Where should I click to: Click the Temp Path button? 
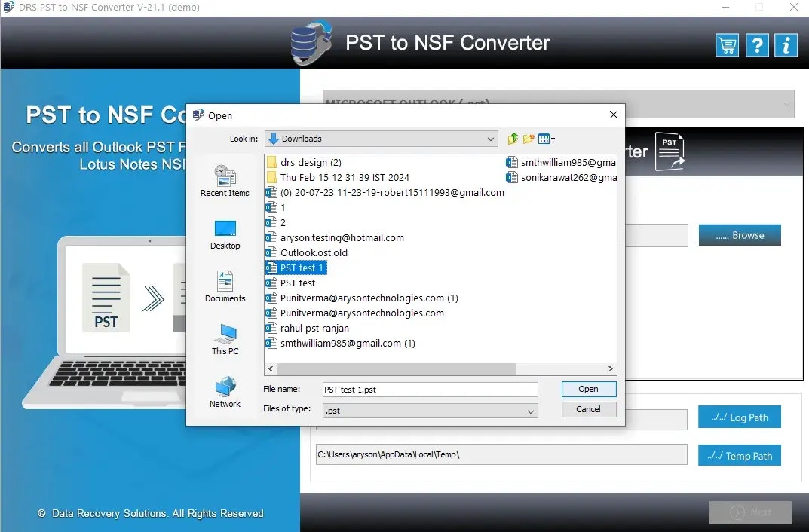pos(740,456)
